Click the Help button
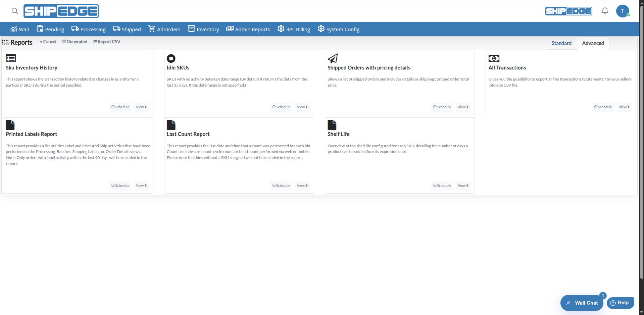The image size is (644, 315). tap(620, 303)
